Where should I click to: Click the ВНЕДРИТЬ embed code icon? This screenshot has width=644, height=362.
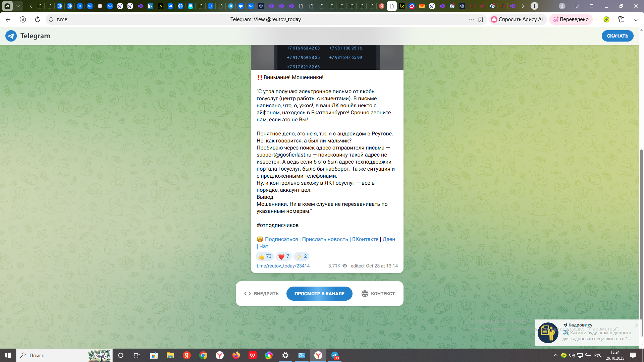[248, 294]
